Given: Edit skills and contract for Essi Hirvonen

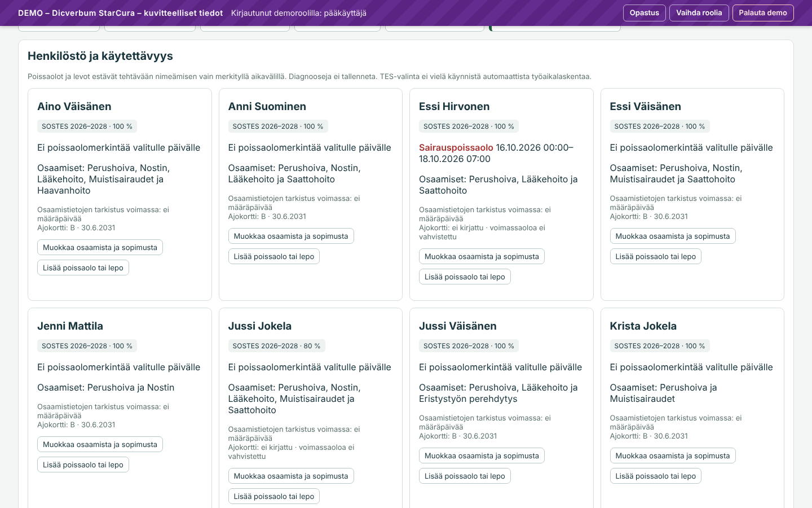Looking at the screenshot, I should pyautogui.click(x=482, y=256).
